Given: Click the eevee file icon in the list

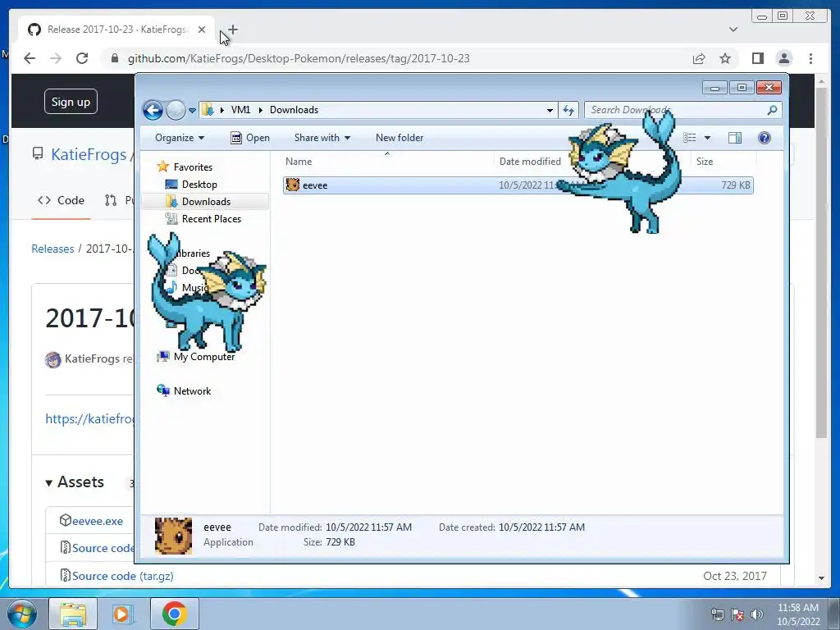Looking at the screenshot, I should click(293, 185).
